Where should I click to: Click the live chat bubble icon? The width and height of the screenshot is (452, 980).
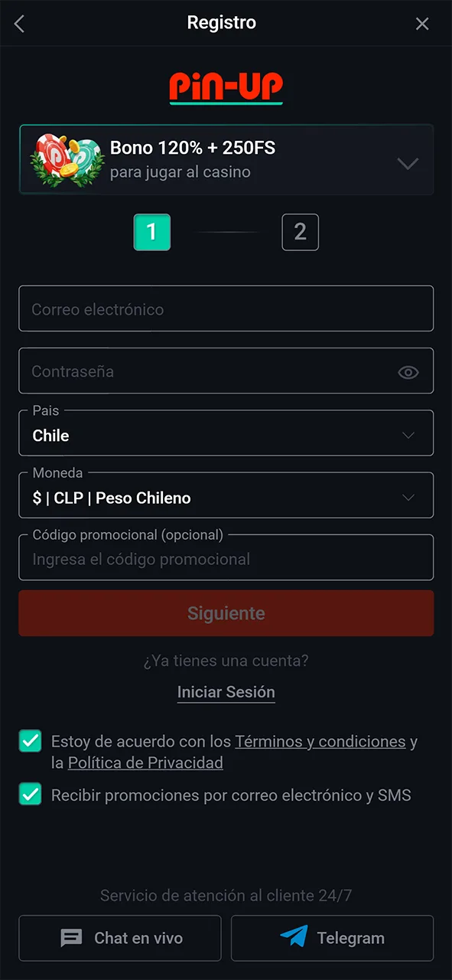point(71,938)
